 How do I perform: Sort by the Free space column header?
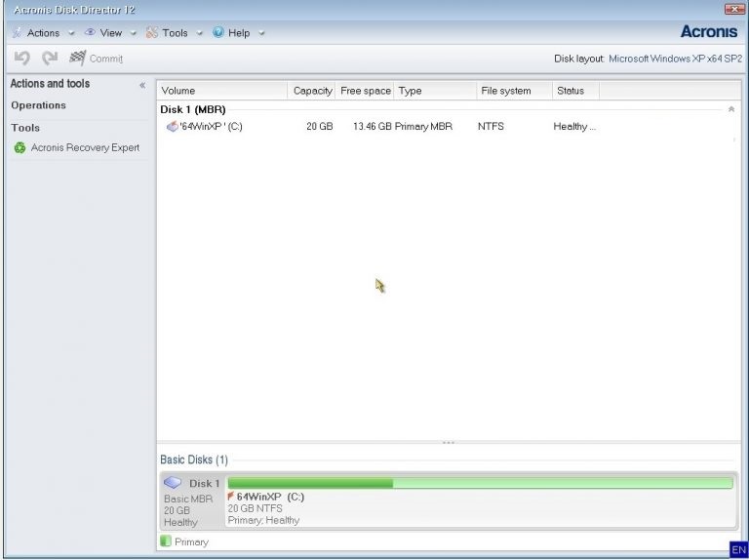tap(365, 91)
